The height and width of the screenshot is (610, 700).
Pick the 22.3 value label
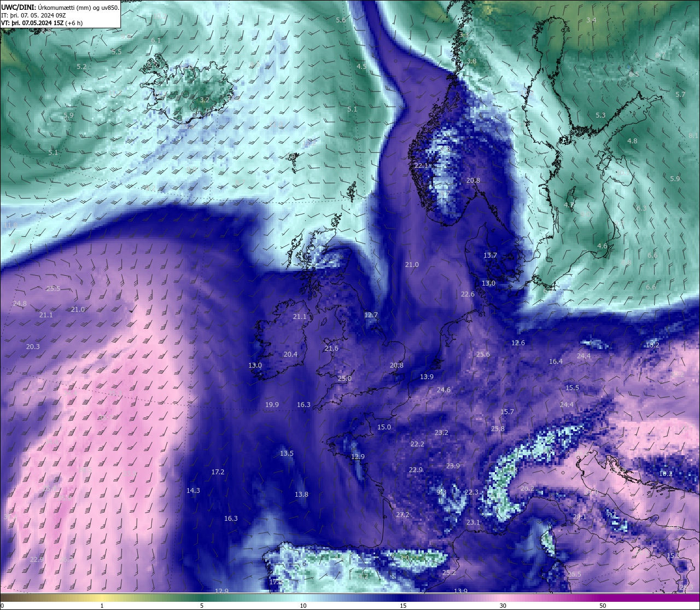(x=471, y=492)
